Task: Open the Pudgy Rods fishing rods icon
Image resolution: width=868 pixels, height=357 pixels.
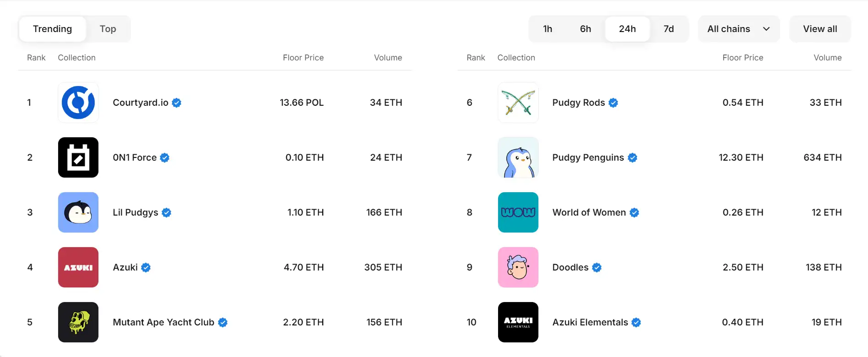Action: pyautogui.click(x=518, y=103)
